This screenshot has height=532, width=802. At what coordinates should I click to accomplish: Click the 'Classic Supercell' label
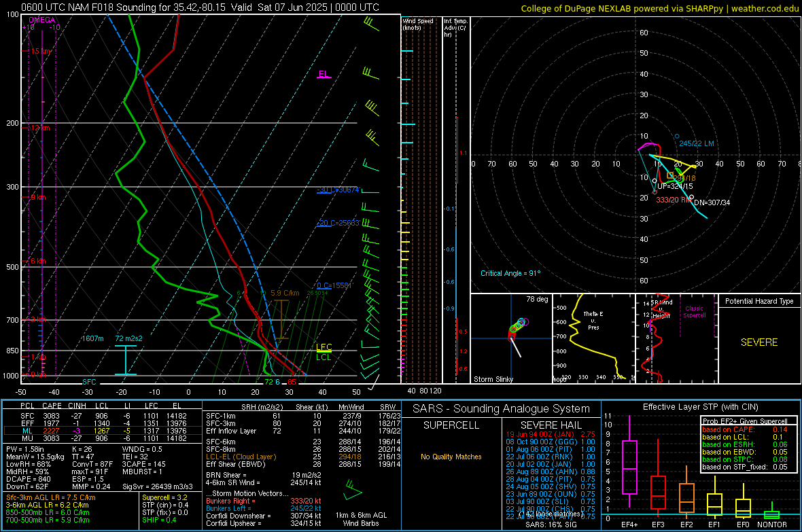point(694,312)
